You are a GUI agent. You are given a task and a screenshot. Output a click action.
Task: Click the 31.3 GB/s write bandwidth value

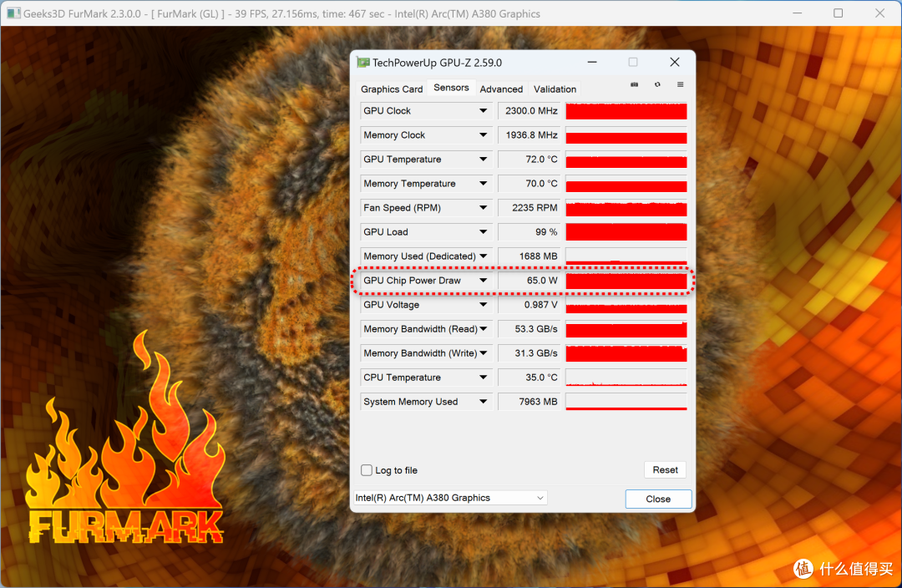pyautogui.click(x=530, y=352)
